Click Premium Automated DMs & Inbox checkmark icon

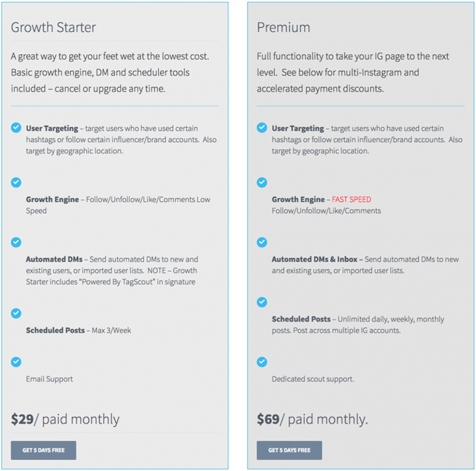click(x=262, y=242)
